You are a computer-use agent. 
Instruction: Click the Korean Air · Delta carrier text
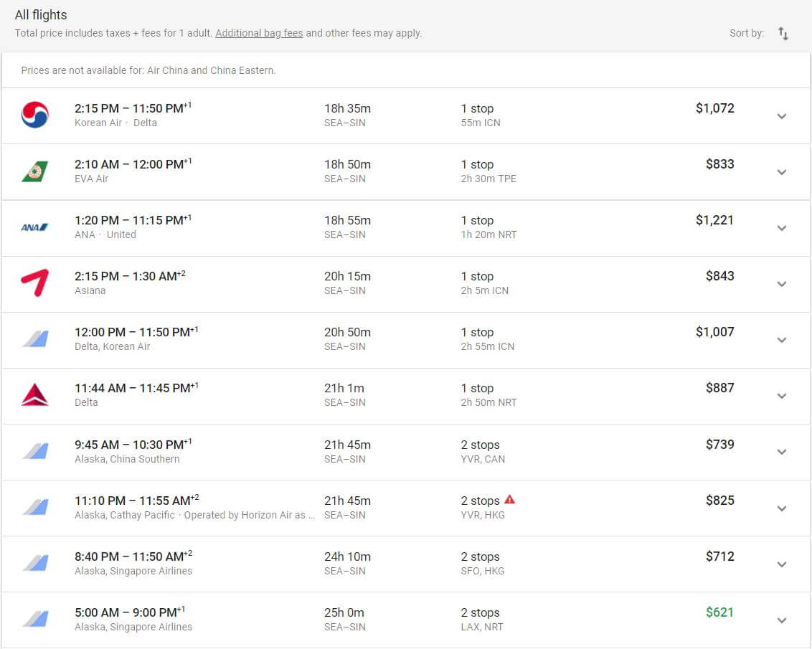click(x=115, y=123)
